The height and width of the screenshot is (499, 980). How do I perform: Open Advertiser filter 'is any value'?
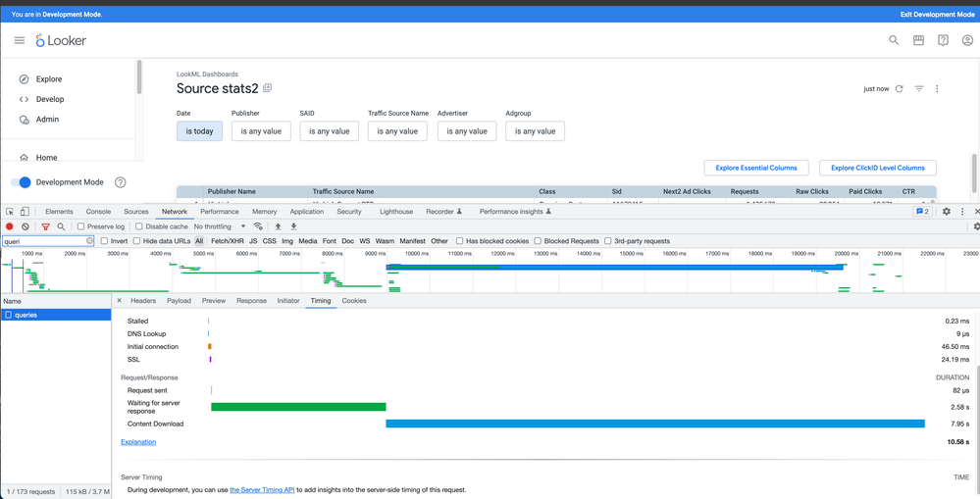467,131
